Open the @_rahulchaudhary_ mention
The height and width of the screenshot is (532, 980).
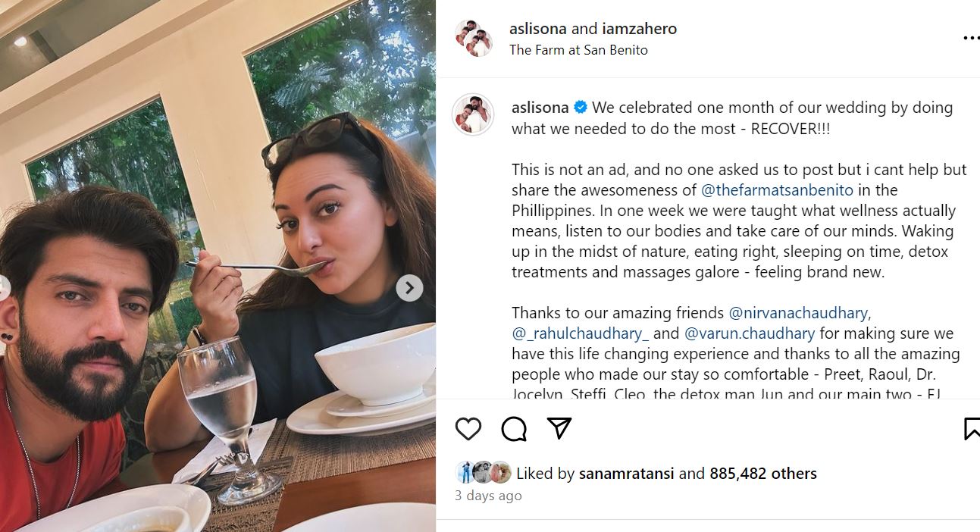point(580,333)
